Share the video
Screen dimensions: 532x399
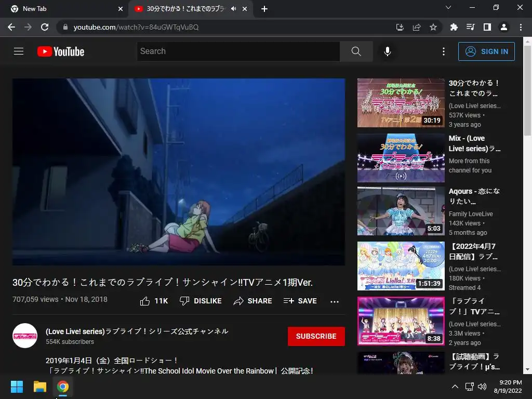click(x=253, y=301)
